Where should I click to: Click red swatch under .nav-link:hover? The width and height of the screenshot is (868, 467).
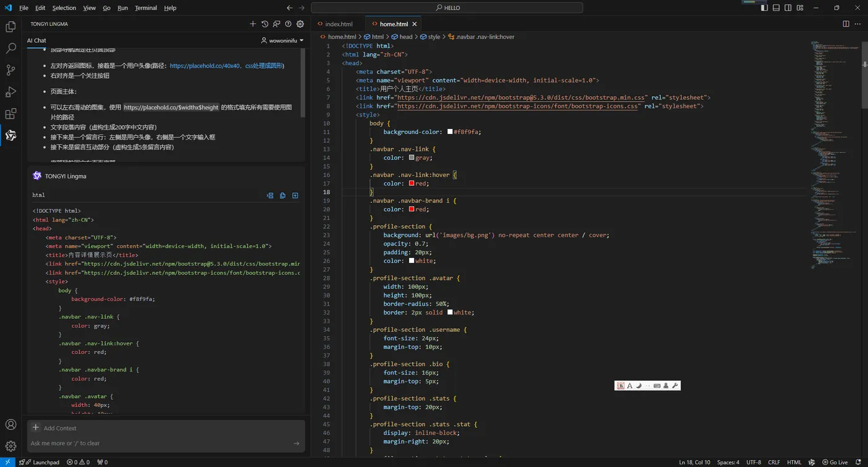tap(412, 184)
